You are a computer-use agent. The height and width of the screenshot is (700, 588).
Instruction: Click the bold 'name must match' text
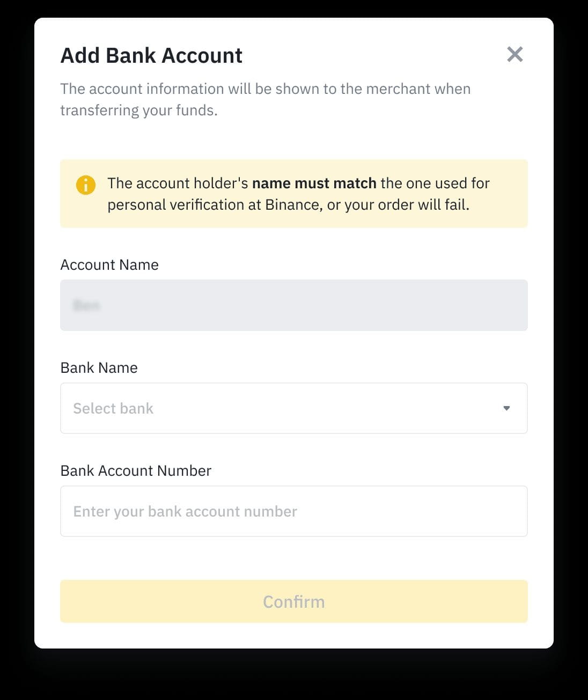pos(314,183)
